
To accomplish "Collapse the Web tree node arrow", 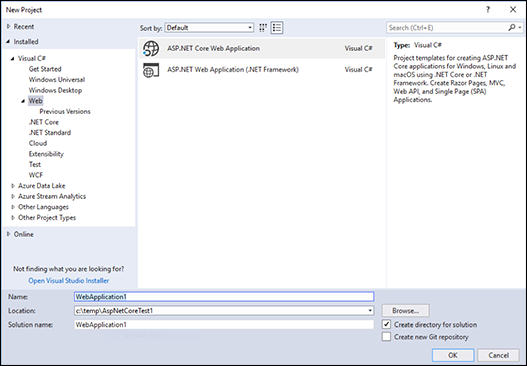I will click(23, 101).
